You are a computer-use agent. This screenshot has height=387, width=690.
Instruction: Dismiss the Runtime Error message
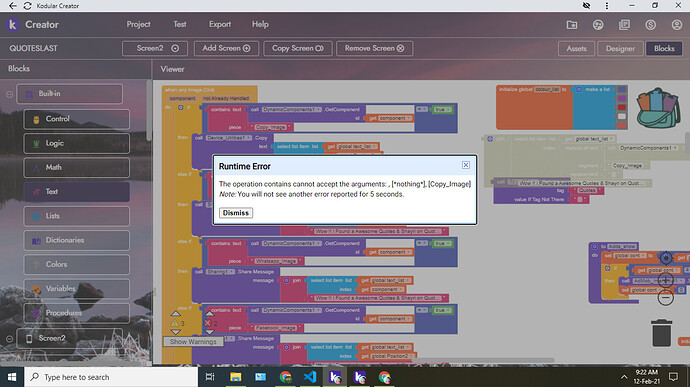236,213
